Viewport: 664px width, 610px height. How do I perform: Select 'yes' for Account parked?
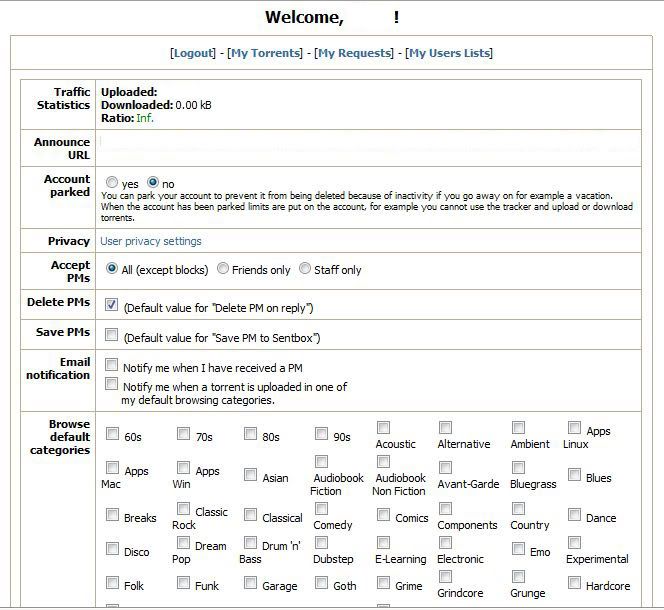112,183
